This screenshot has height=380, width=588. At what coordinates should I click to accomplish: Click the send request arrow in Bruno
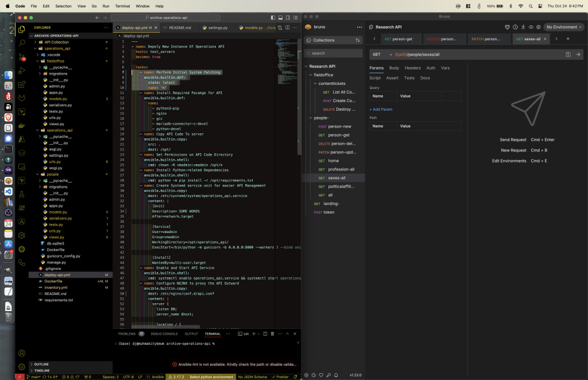point(578,54)
